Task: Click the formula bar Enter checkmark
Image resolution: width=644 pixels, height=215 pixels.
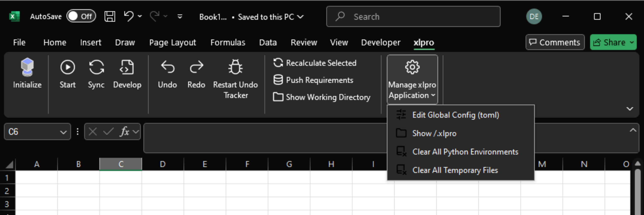Action: (108, 131)
